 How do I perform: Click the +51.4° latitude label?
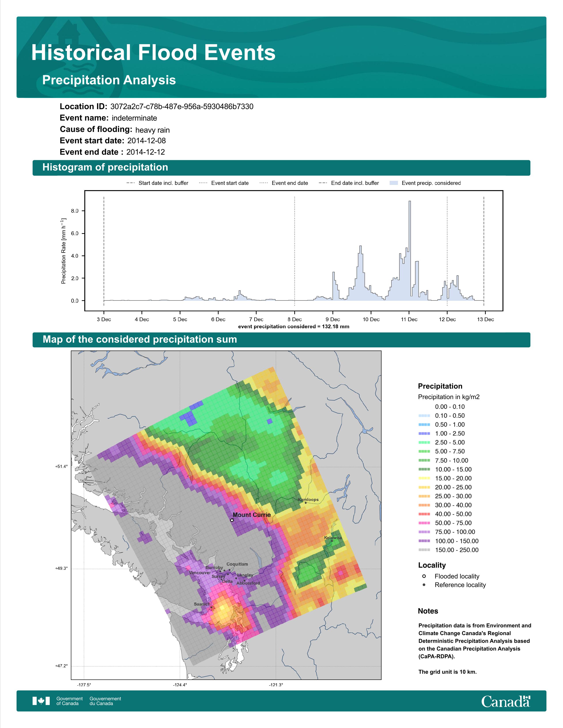61,467
